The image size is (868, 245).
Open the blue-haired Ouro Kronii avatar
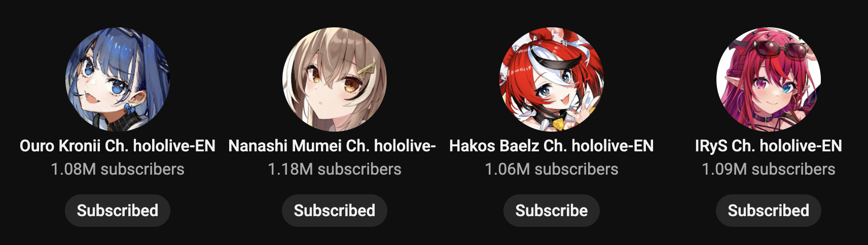point(118,79)
